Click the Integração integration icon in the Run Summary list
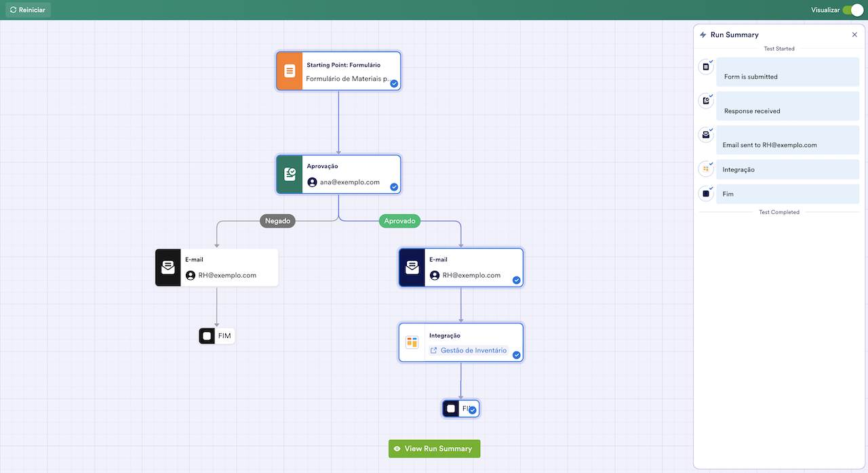This screenshot has height=473, width=868. coord(705,169)
